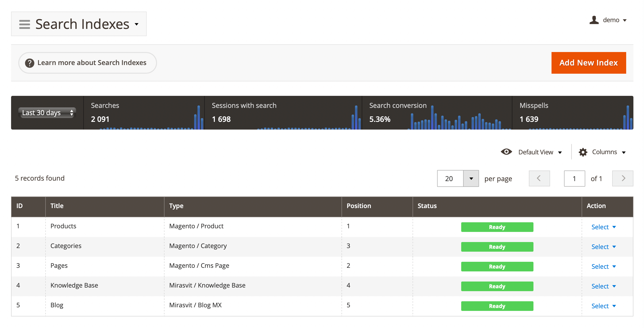Viewport: 644px width, 328px height.
Task: Open the Last 30 days period selector
Action: click(47, 113)
